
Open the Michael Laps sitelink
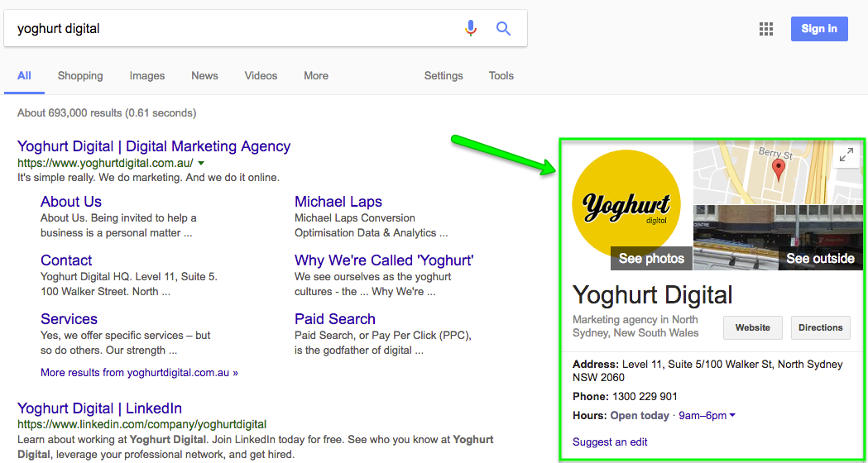[x=338, y=202]
